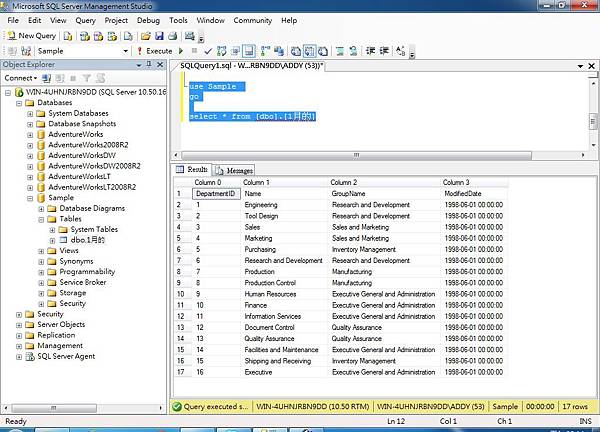Click the Parse query checkmark icon

tap(207, 50)
